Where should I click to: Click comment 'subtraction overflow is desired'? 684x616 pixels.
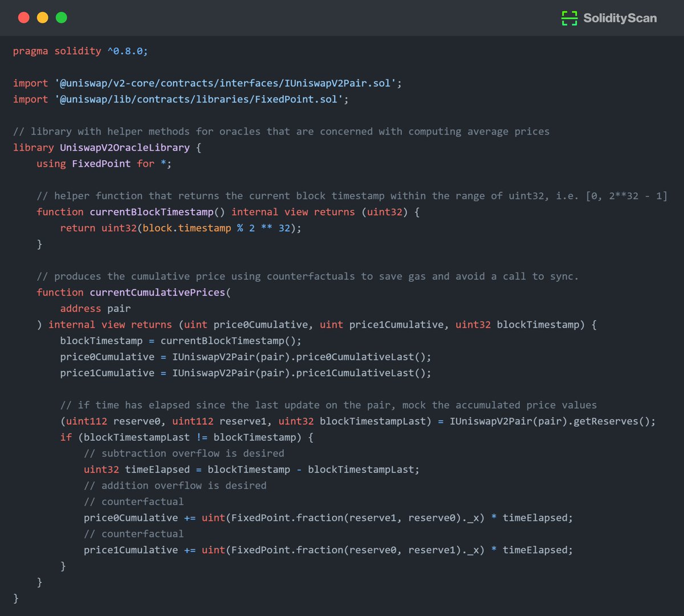pos(184,454)
